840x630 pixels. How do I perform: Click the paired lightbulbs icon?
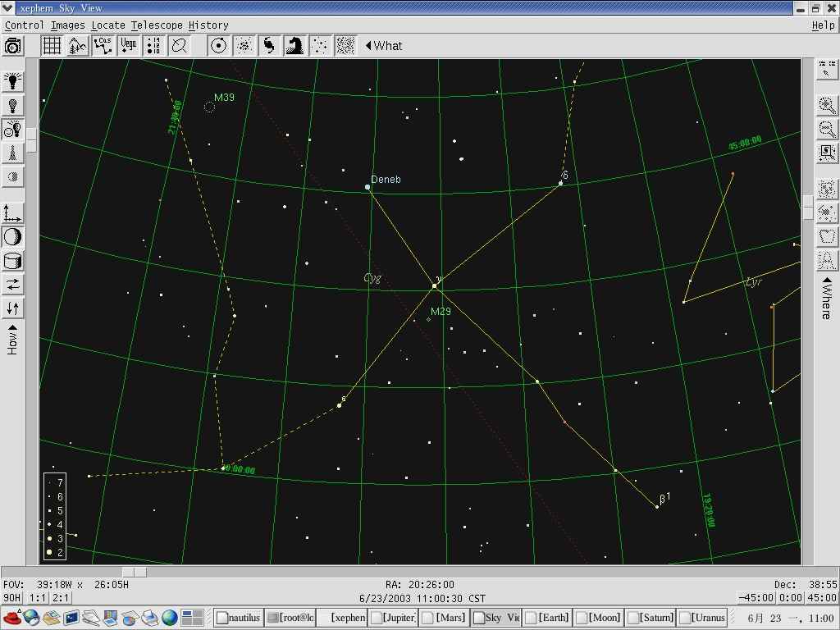[x=13, y=129]
